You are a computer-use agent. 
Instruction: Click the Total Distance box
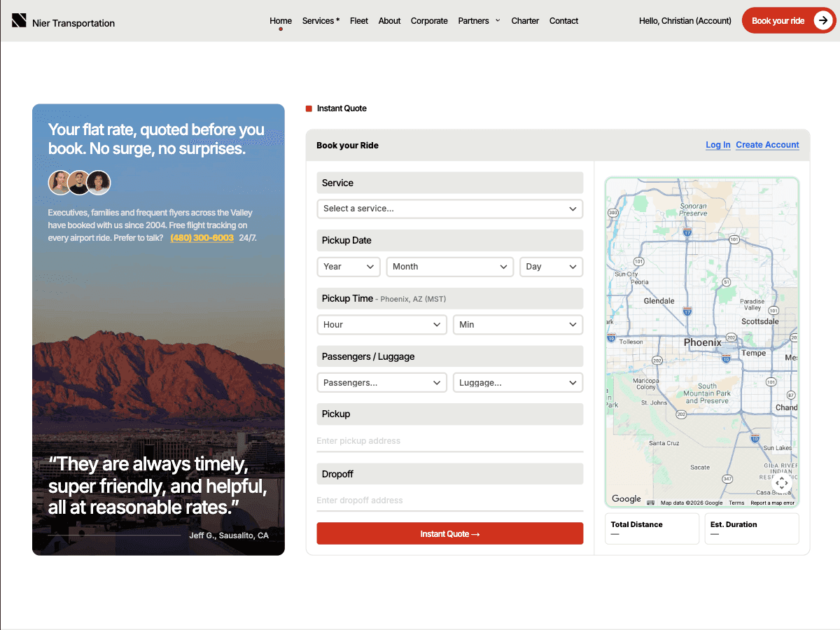click(652, 528)
